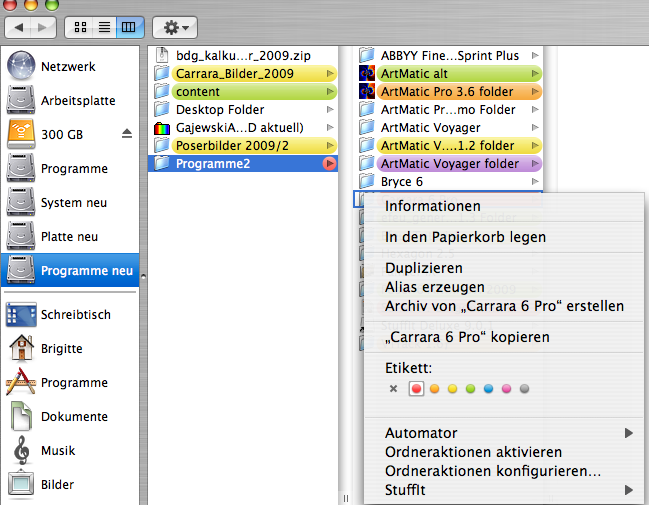Remove label with the x mark

click(x=393, y=389)
